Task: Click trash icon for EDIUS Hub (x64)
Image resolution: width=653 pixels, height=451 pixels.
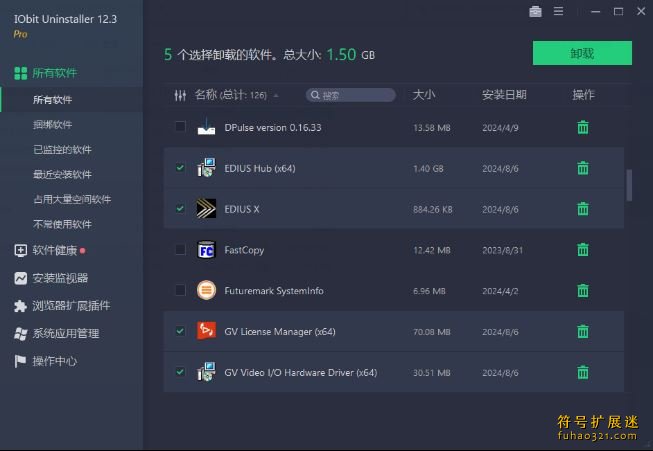Action: click(583, 168)
